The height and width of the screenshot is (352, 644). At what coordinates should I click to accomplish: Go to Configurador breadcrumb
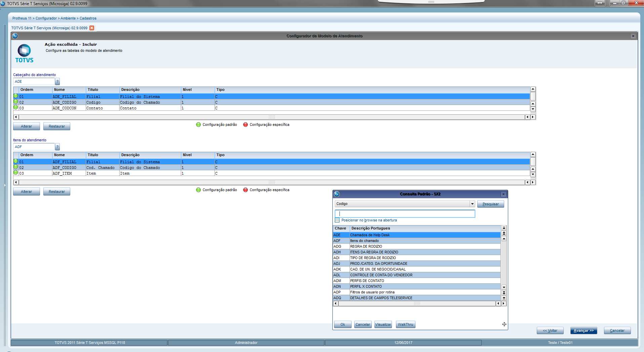(46, 18)
